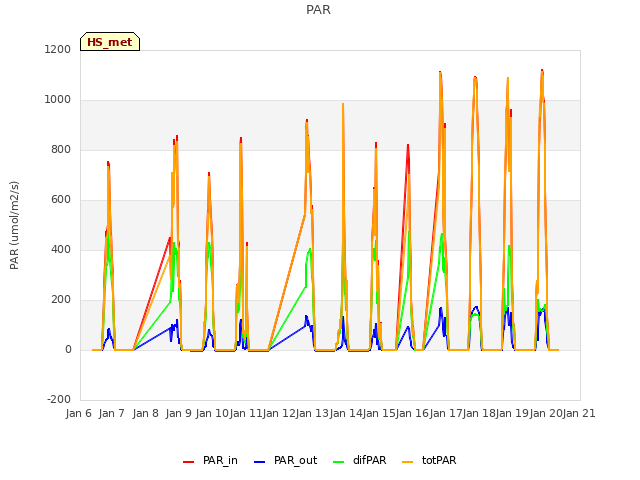Toggle PAR_in legend entry
This screenshot has height=480, width=640.
(x=211, y=460)
